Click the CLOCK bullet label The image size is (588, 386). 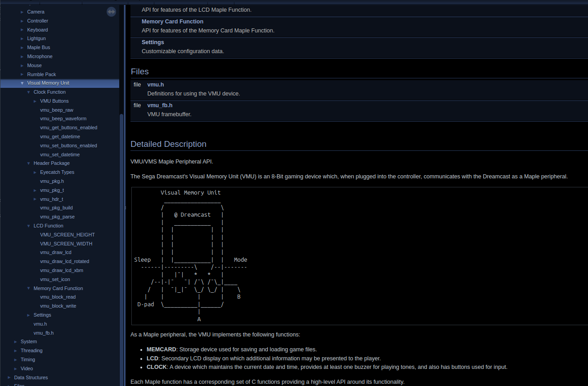pyautogui.click(x=157, y=367)
